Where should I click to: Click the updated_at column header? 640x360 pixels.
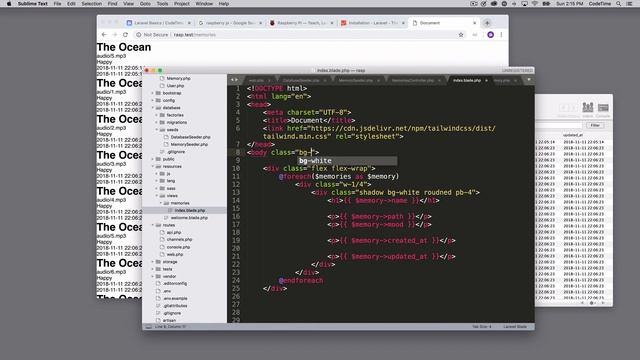[573, 135]
